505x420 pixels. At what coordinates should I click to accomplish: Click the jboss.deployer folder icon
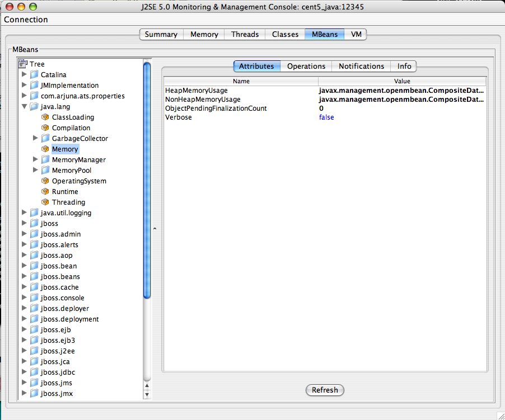[x=34, y=308]
